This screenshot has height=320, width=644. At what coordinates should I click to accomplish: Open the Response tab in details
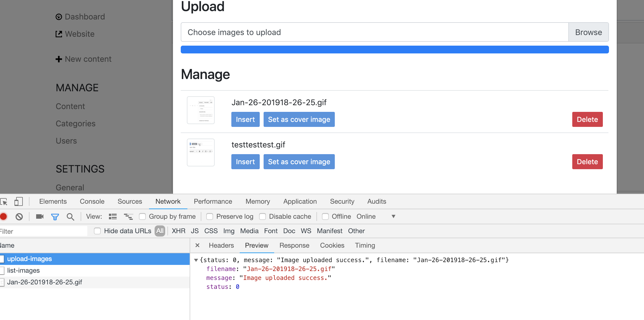(x=294, y=245)
